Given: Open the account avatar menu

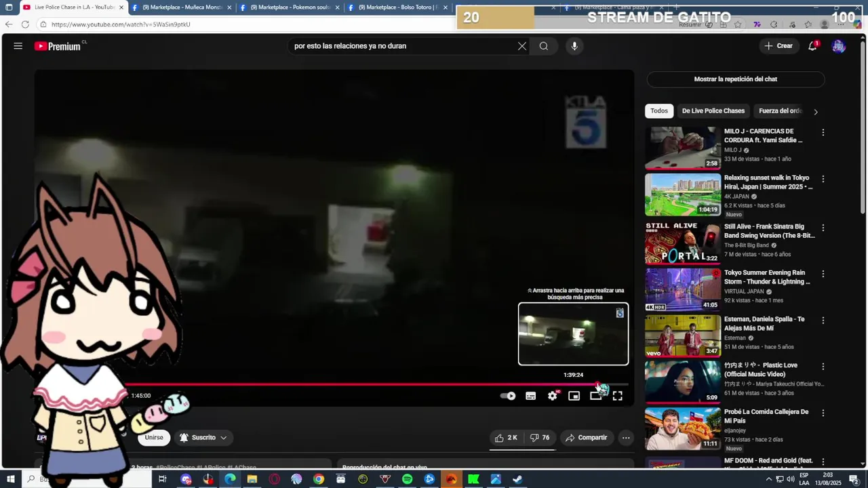Looking at the screenshot, I should (x=839, y=46).
